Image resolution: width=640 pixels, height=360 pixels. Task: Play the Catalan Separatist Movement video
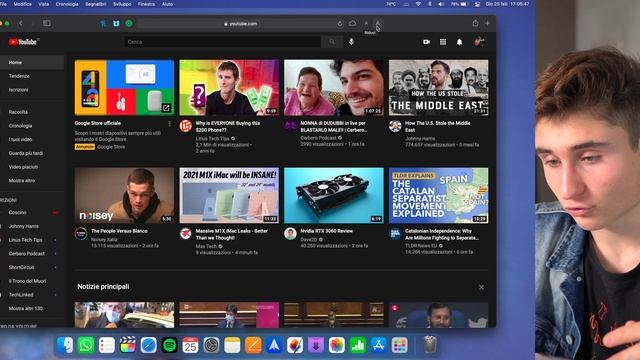coord(438,196)
